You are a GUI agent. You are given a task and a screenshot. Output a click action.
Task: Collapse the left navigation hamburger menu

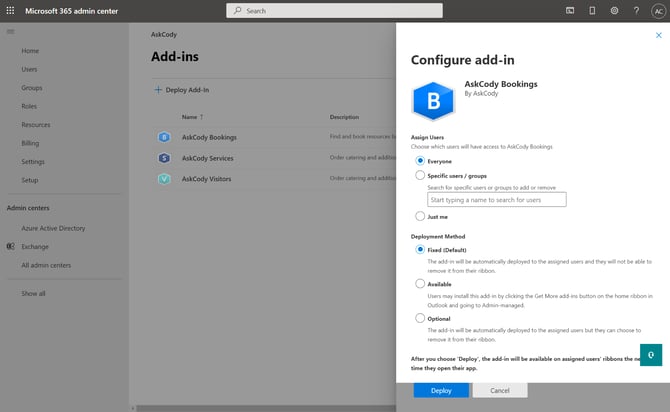click(11, 31)
